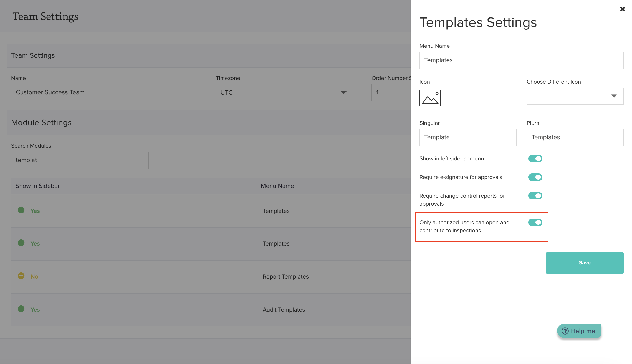This screenshot has height=364, width=632.
Task: Click the Plural name input field
Action: (575, 137)
